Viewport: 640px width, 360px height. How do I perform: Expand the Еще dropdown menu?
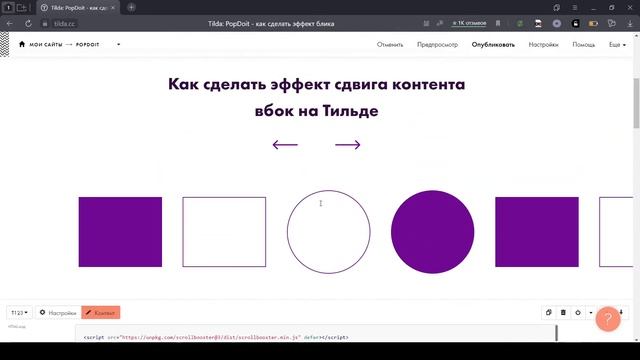coord(617,44)
